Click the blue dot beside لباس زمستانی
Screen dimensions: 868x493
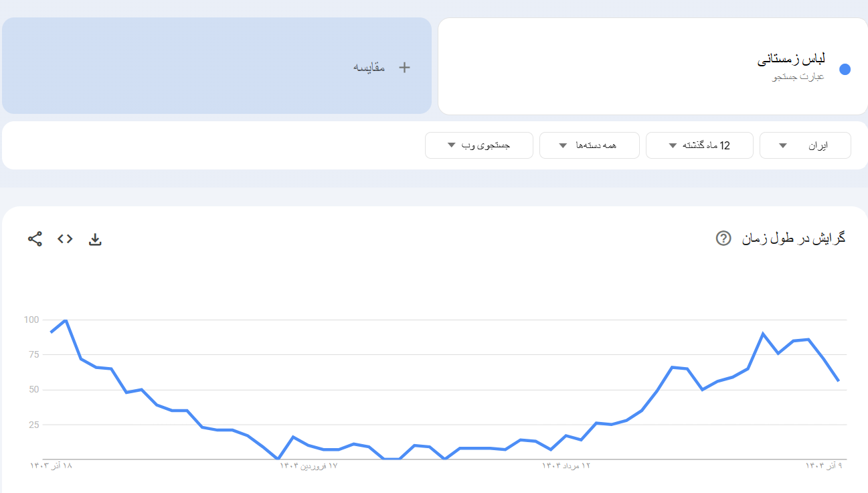(x=845, y=70)
